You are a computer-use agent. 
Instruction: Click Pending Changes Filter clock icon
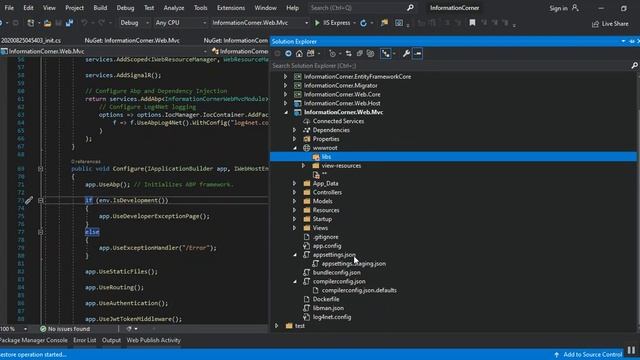pos(332,53)
